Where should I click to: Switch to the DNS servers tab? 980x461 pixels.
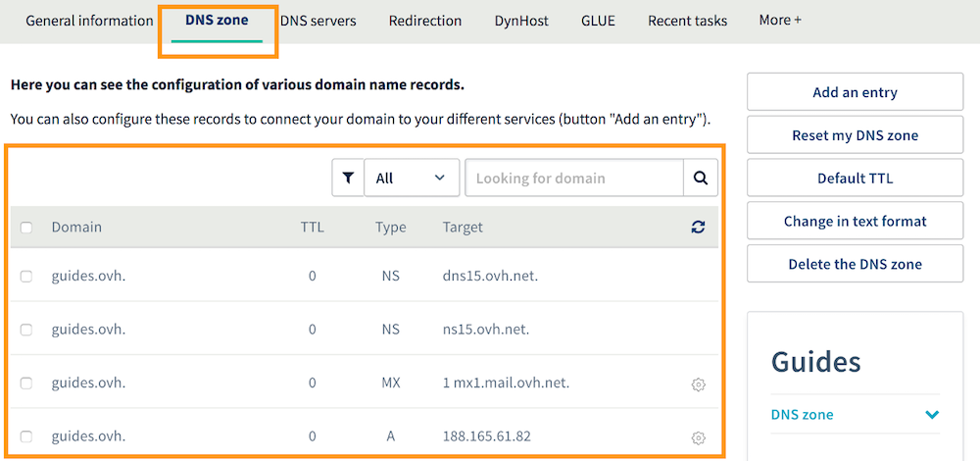click(x=318, y=21)
